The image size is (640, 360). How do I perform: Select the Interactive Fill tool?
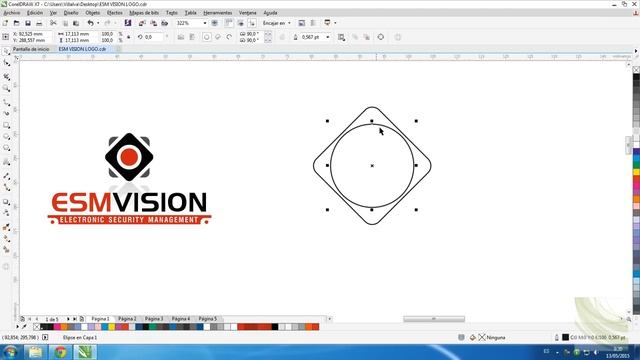[6, 239]
